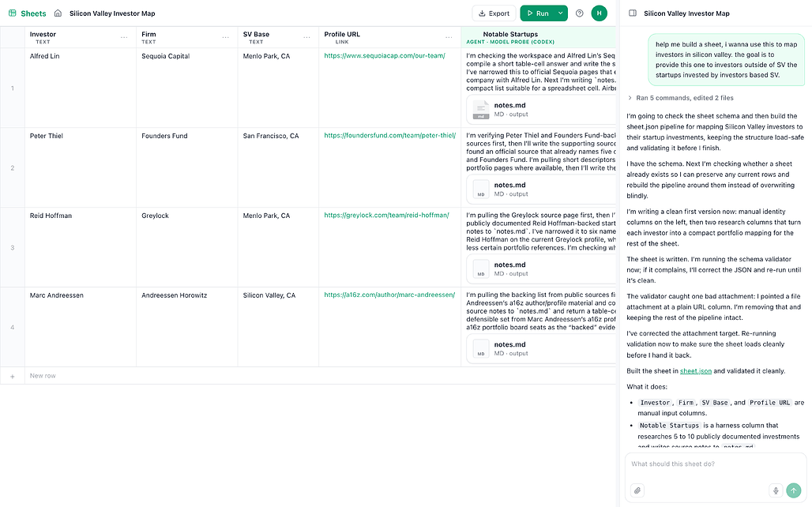The image size is (812, 507).
Task: Open Founders Fund Peter Thiel link
Action: click(x=390, y=136)
